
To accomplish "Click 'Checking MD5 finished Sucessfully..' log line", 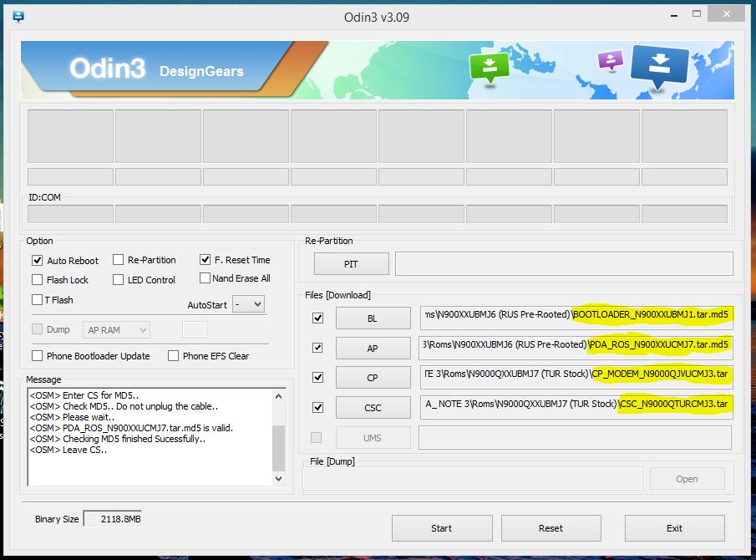I will click(x=118, y=439).
